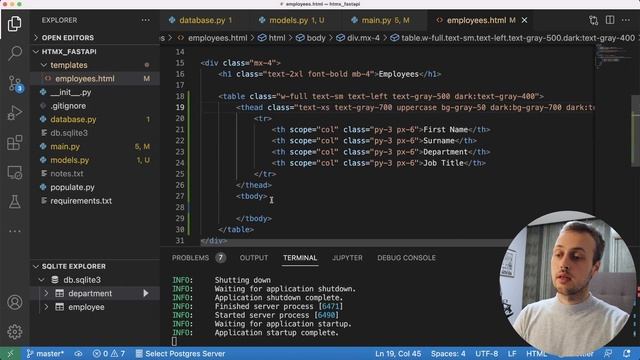Click the notifications bell in status bar
Image resolution: width=640 pixels, height=360 pixels.
[627, 353]
